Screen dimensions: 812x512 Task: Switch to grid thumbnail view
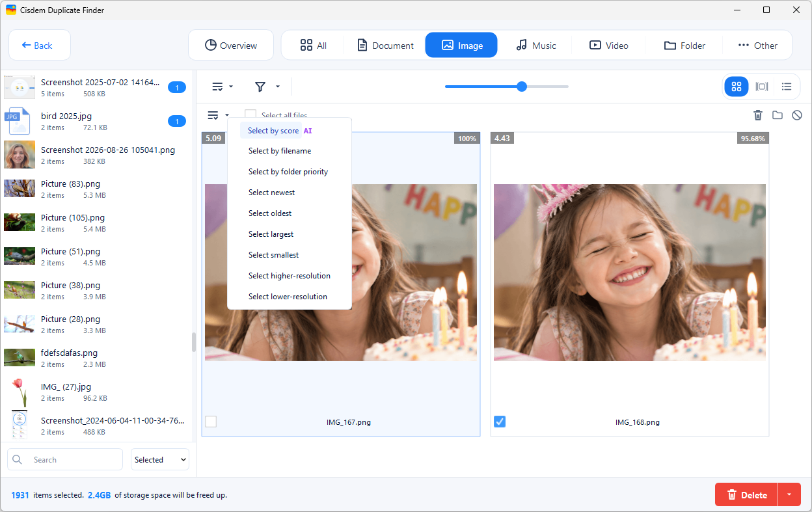coord(737,87)
